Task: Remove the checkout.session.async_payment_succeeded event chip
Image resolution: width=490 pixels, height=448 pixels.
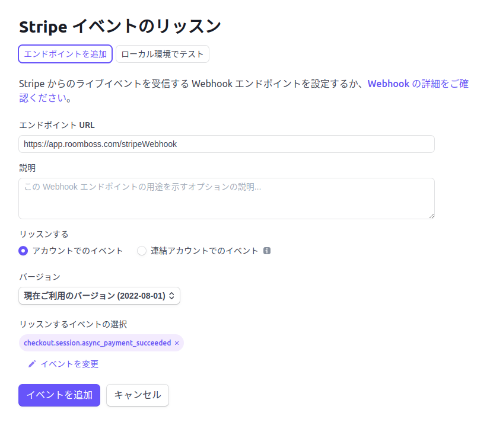Action: click(177, 343)
